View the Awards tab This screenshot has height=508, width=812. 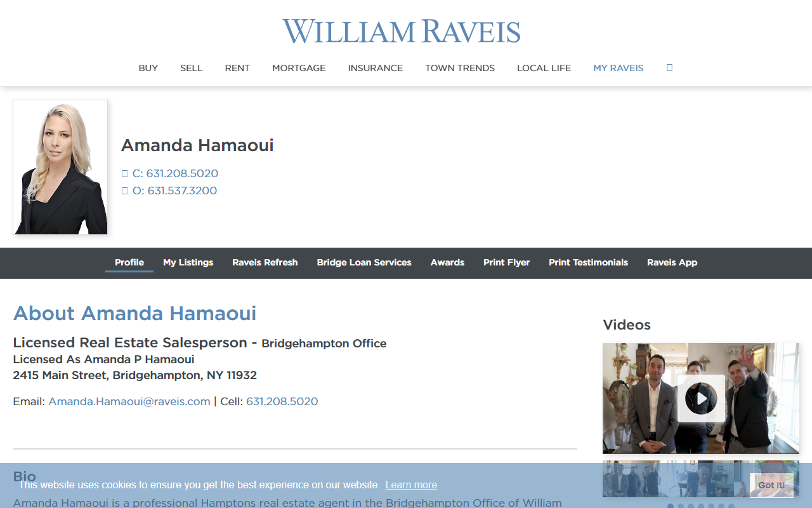click(x=447, y=262)
